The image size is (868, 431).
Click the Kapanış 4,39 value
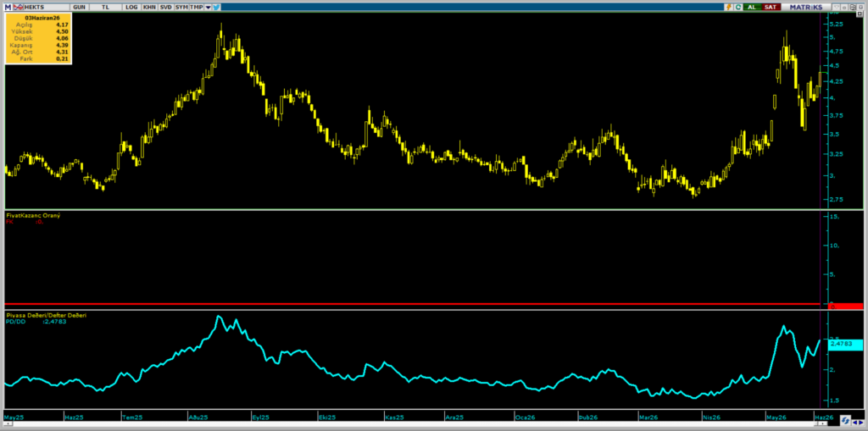tap(61, 45)
